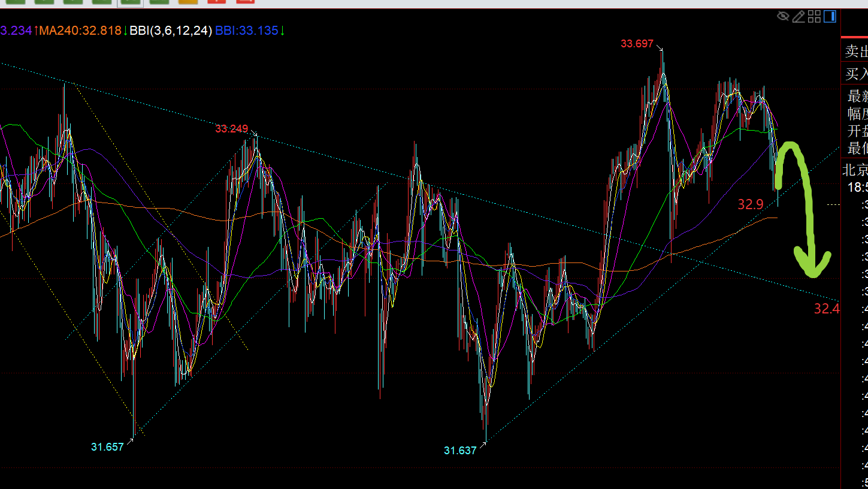Click the rightmost red toolbar button
Screen dimensions: 868x489
pyautogui.click(x=245, y=2)
